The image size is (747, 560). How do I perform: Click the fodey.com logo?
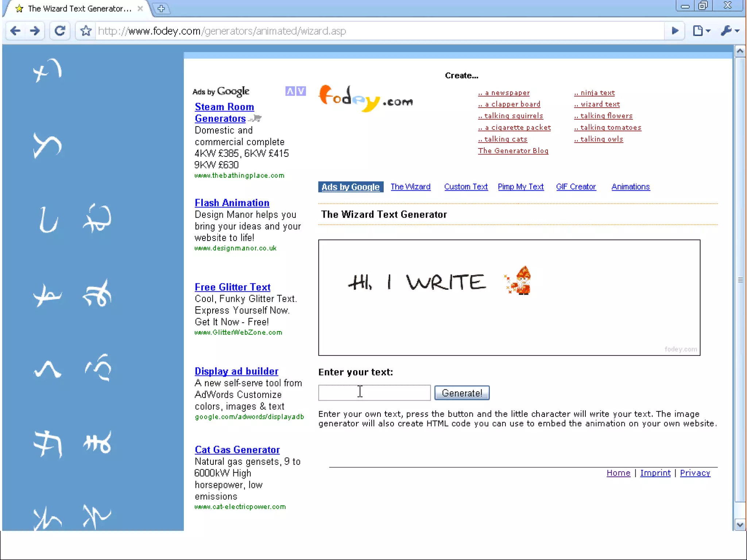coord(365,98)
